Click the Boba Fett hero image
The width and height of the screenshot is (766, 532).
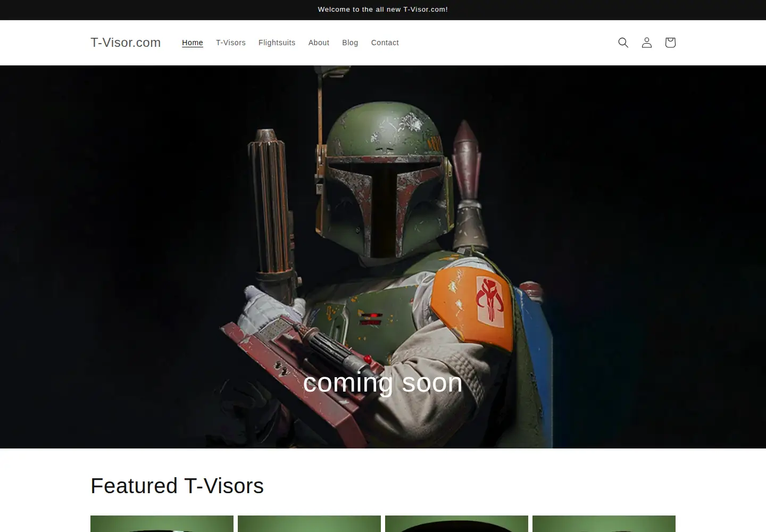383,257
